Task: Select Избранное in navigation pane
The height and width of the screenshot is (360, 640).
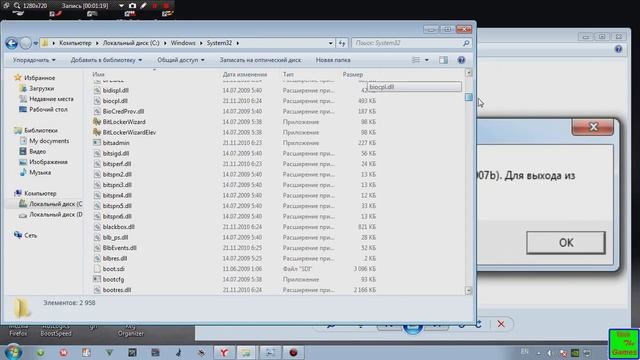Action: (x=39, y=78)
